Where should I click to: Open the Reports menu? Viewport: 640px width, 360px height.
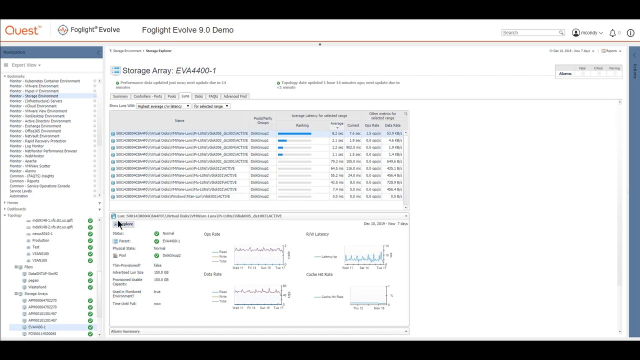[611, 51]
